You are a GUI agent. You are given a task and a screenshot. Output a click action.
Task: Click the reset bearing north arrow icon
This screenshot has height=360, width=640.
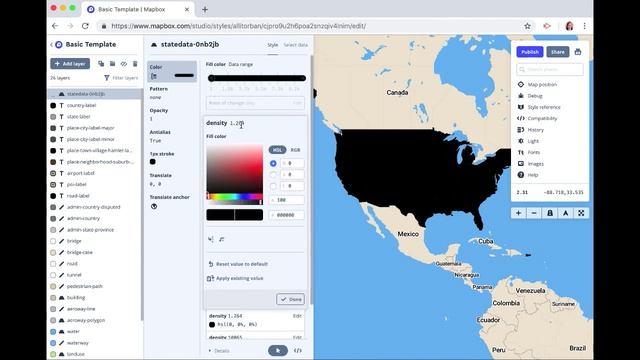[565, 213]
